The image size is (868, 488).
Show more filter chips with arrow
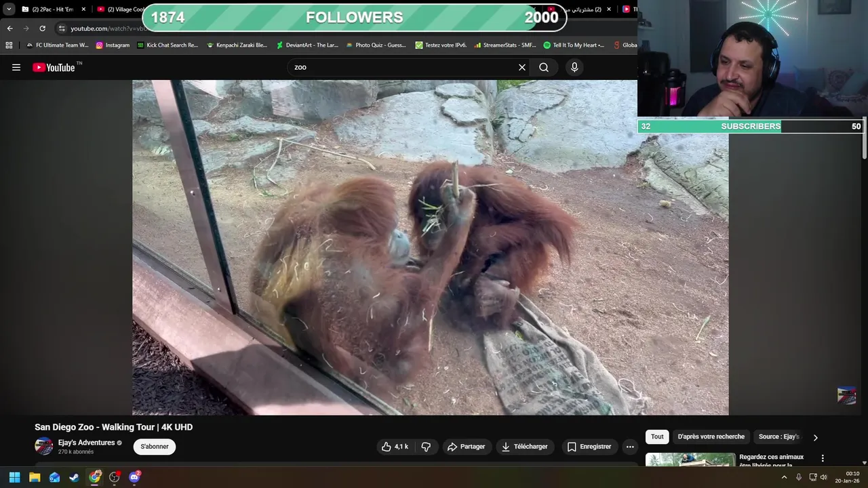(x=815, y=437)
